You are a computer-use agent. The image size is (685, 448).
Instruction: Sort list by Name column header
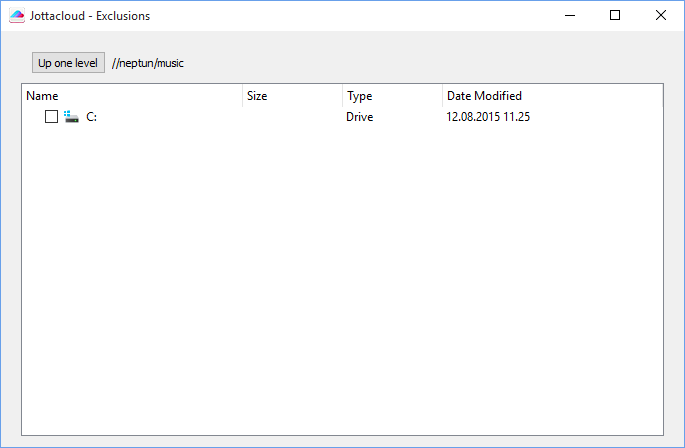pos(132,96)
